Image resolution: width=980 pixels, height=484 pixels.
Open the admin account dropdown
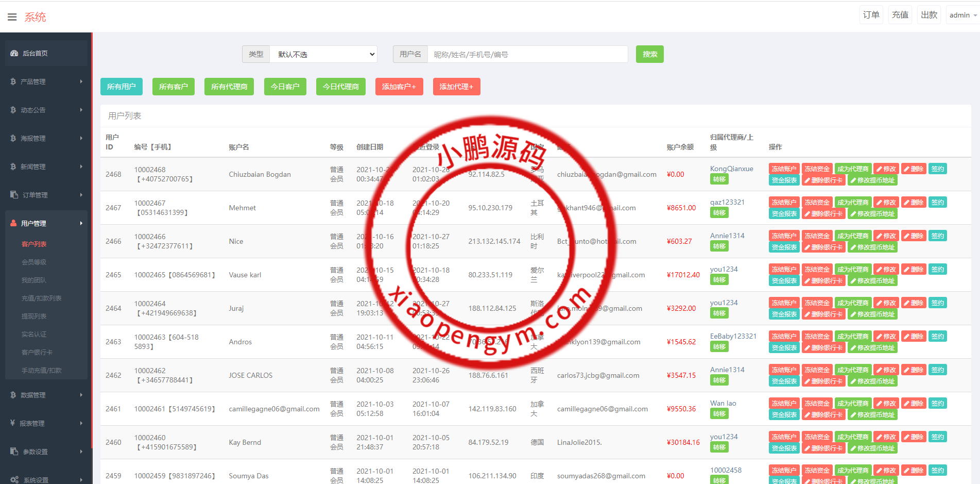tap(962, 15)
